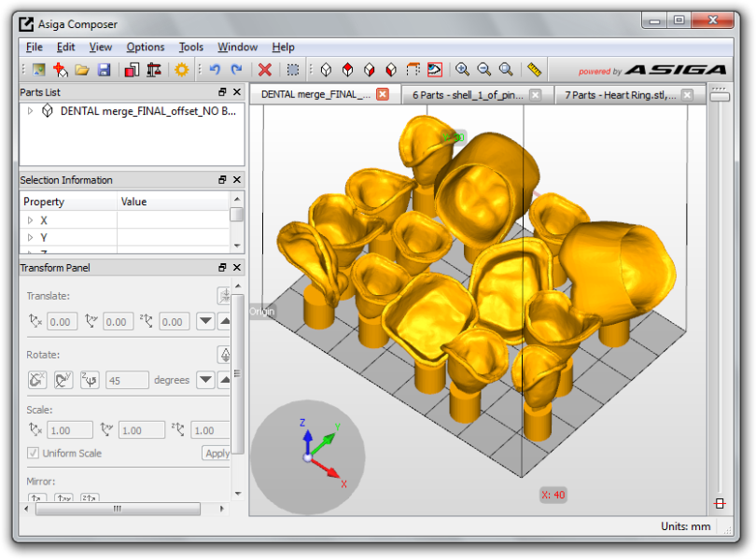Viewport: 756px width, 560px height.
Task: Click the red and white duplicate parts icon
Action: [132, 70]
